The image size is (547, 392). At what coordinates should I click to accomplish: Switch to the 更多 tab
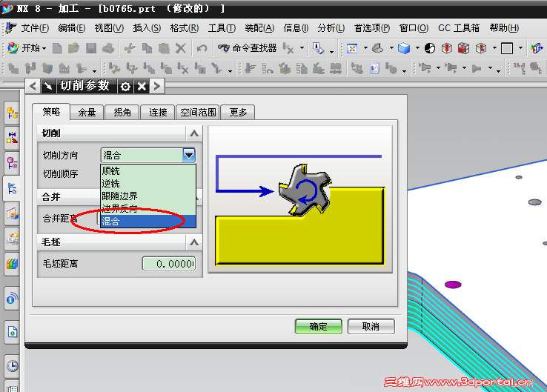(238, 113)
